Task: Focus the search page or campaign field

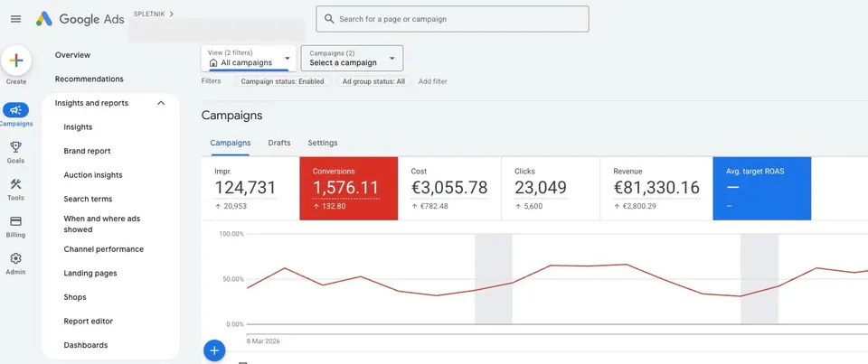Action: (452, 19)
